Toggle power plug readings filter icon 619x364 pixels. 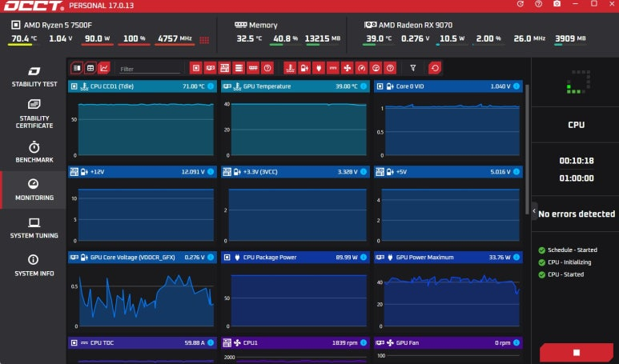point(319,68)
